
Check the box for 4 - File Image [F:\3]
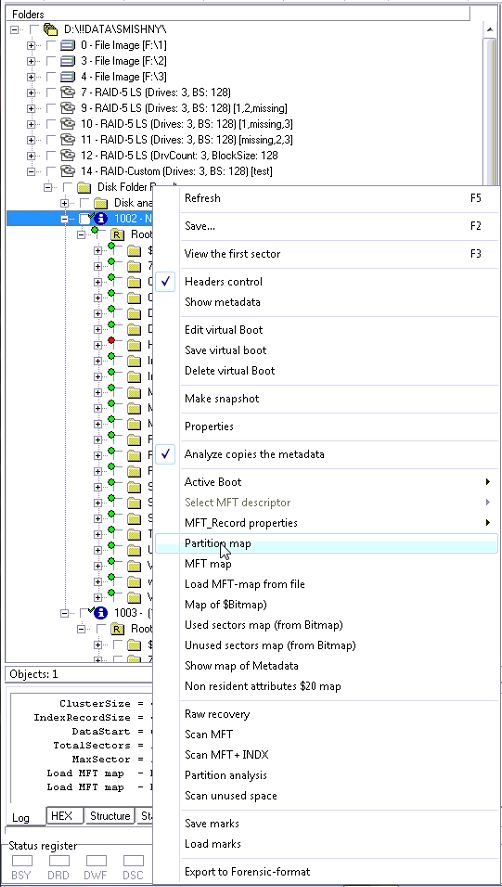(x=51, y=77)
